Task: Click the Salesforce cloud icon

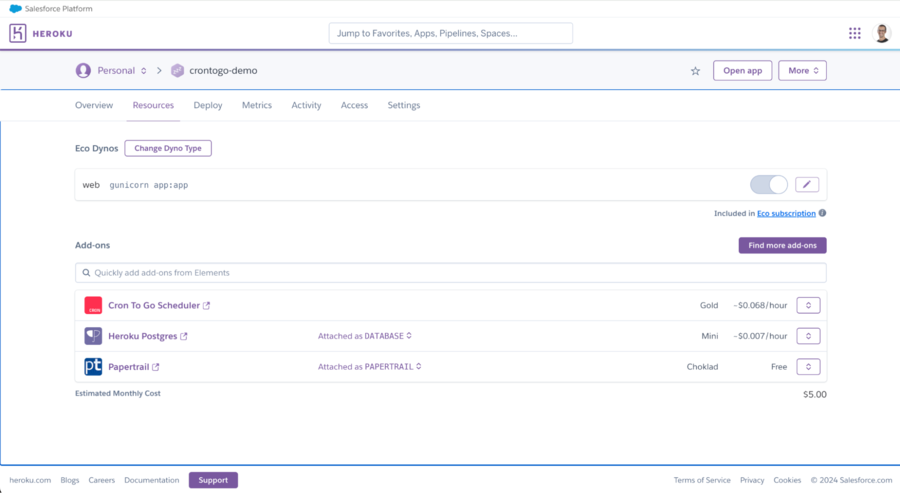Action: [x=15, y=9]
